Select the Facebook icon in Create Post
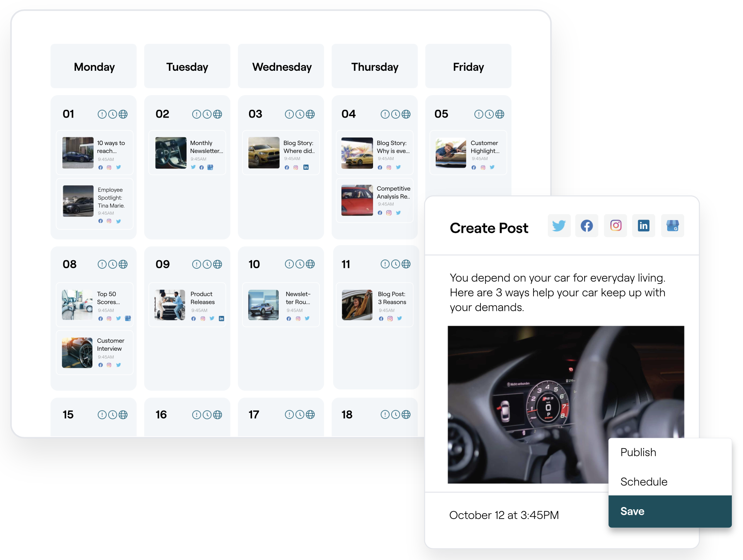 587,225
